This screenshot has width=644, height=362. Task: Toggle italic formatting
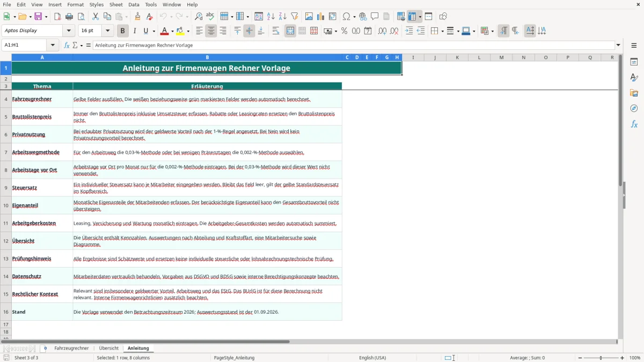pyautogui.click(x=135, y=31)
